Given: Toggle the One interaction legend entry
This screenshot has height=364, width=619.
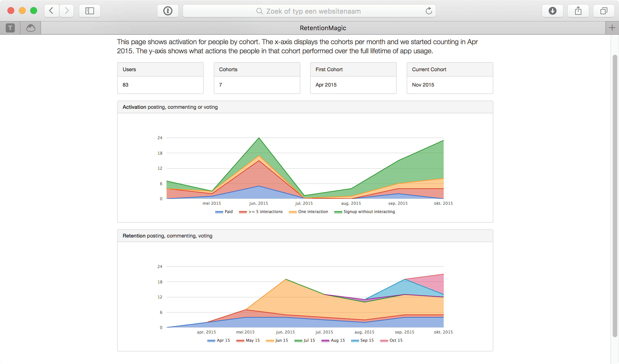Looking at the screenshot, I should (313, 212).
